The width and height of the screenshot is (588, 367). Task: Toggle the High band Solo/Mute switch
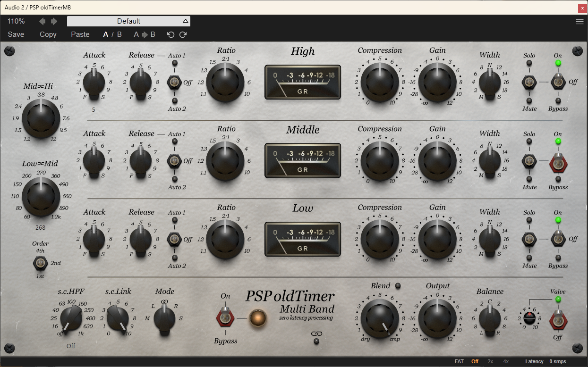[529, 83]
